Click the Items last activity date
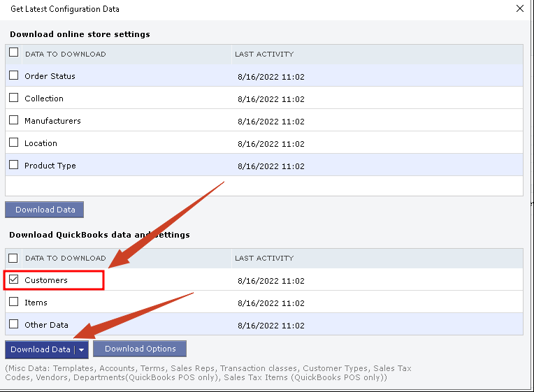Screen dimensions: 534x392 coord(271,303)
